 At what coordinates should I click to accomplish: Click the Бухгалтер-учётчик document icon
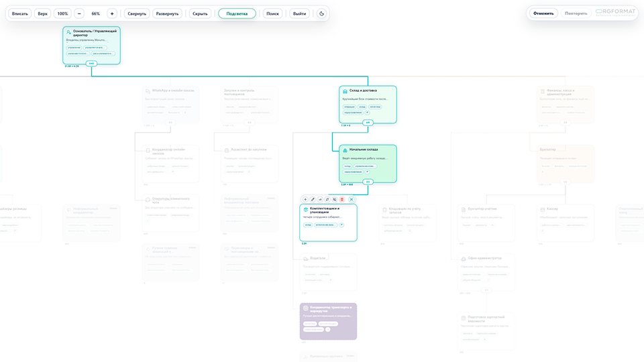[x=464, y=209]
